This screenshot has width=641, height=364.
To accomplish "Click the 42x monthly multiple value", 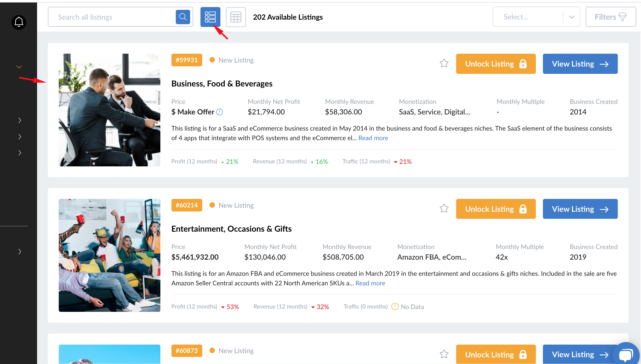I will pyautogui.click(x=502, y=257).
